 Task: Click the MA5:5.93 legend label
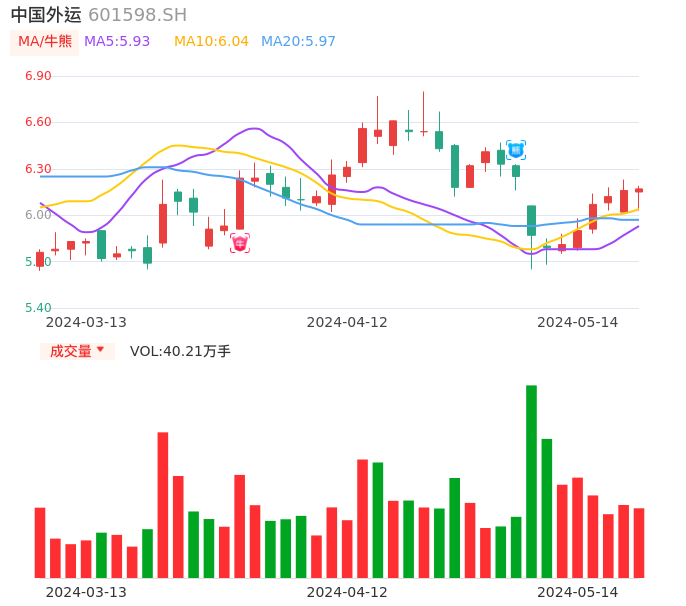click(117, 42)
